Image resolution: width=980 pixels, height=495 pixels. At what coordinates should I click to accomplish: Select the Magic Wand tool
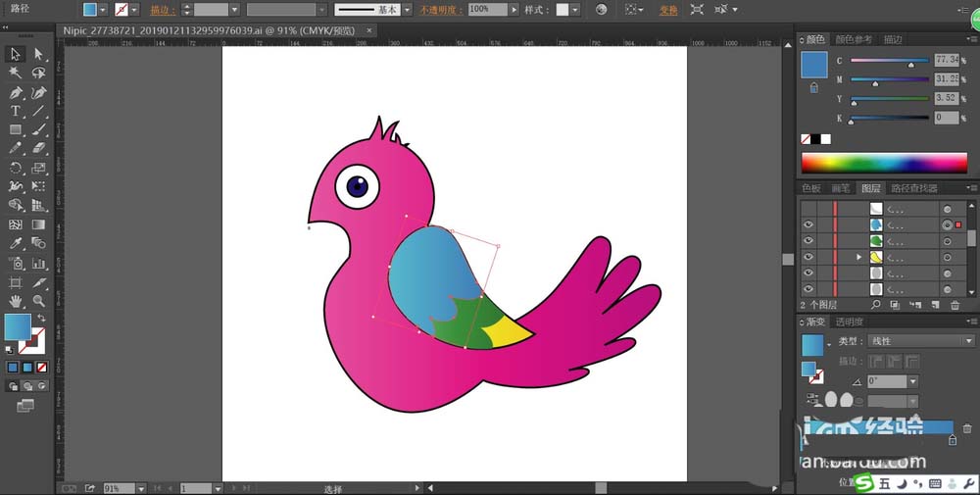[x=16, y=74]
